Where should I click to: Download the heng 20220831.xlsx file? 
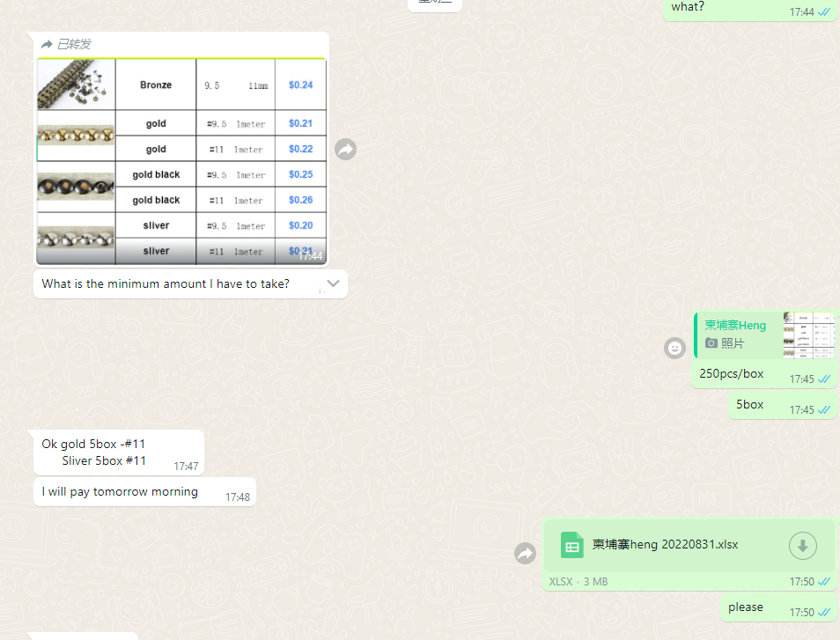click(802, 546)
